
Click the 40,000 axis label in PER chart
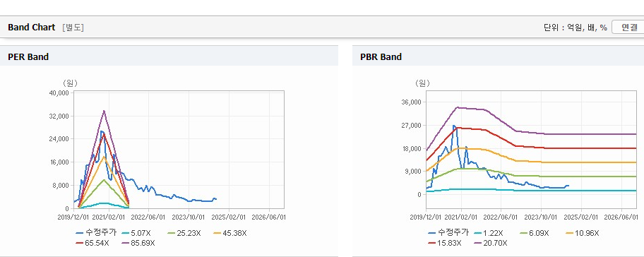point(59,92)
